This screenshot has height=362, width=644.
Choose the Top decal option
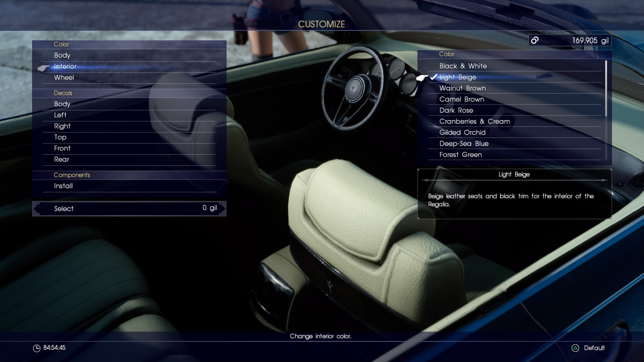click(x=129, y=138)
